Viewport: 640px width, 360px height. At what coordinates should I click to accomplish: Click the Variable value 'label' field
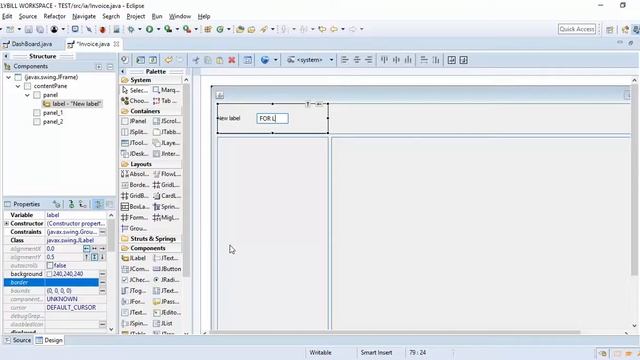point(76,215)
